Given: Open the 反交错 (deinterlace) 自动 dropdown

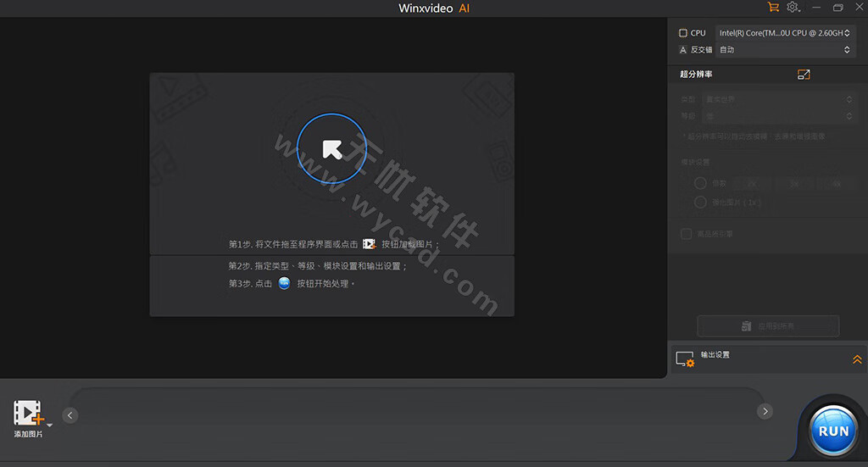Looking at the screenshot, I should pyautogui.click(x=784, y=50).
